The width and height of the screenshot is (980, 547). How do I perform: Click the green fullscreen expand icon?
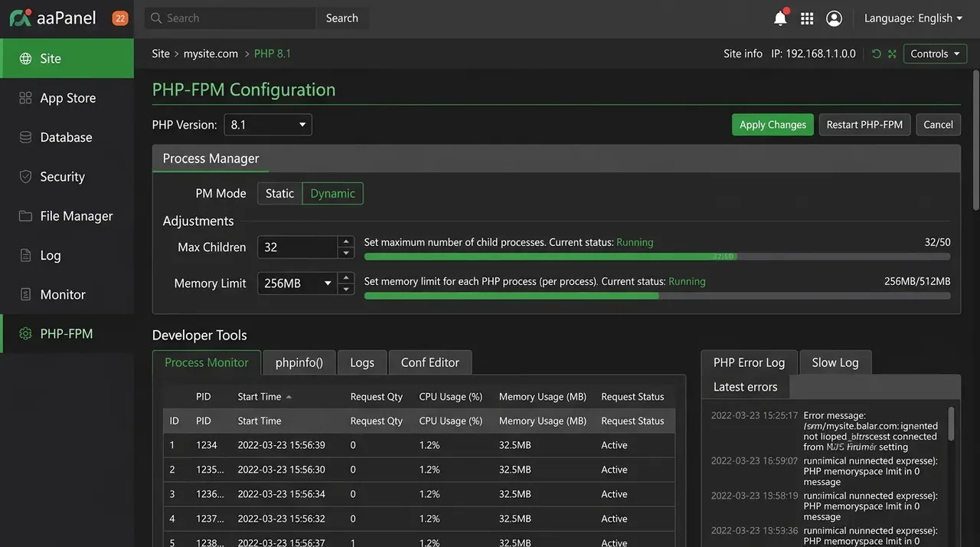coord(892,54)
